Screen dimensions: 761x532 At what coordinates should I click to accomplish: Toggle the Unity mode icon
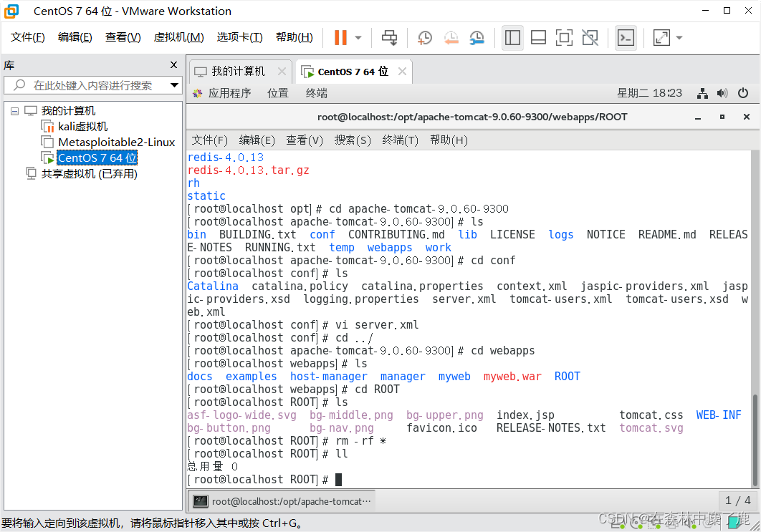tap(590, 37)
